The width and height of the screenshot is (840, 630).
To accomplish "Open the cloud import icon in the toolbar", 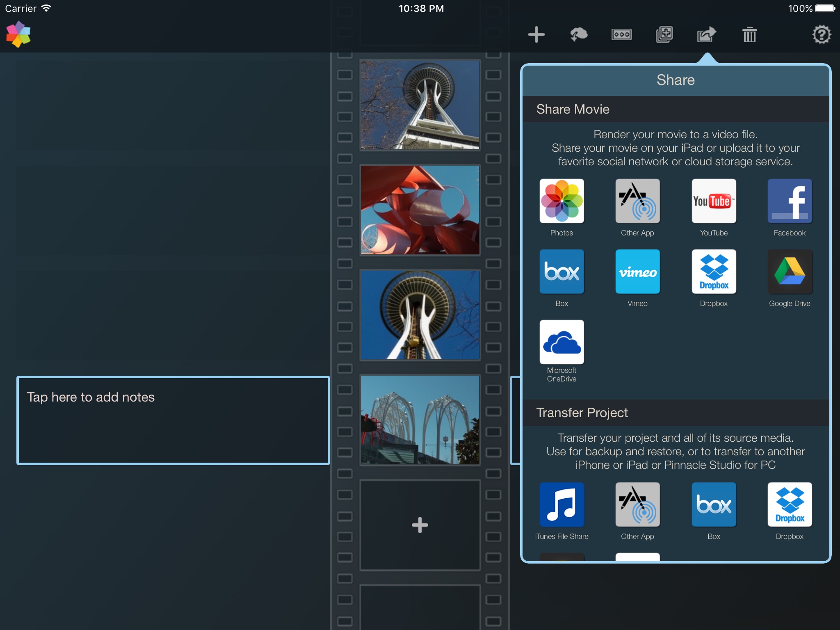I will click(579, 34).
